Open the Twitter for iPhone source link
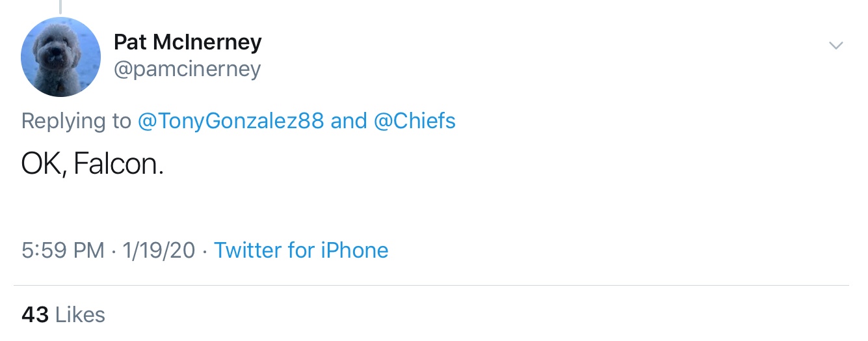 301,250
